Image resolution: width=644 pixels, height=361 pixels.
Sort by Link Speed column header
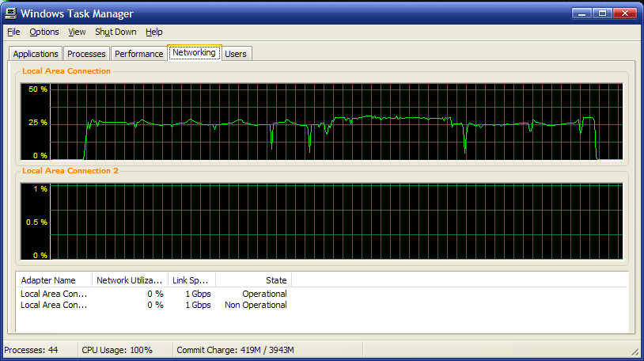(x=191, y=280)
